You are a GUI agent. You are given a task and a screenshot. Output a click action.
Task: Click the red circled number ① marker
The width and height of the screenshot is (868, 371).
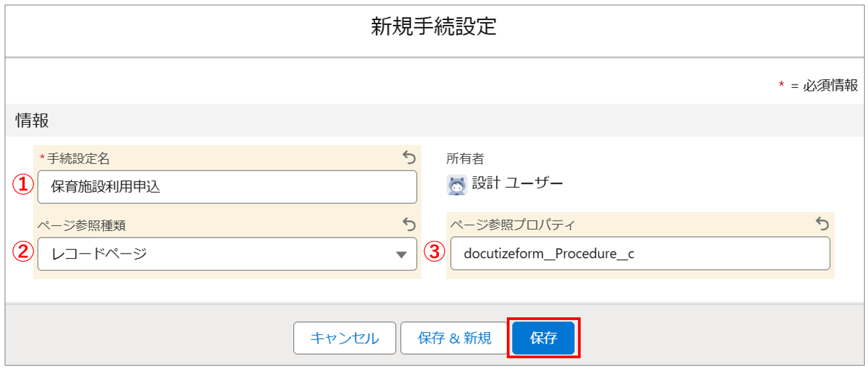23,187
